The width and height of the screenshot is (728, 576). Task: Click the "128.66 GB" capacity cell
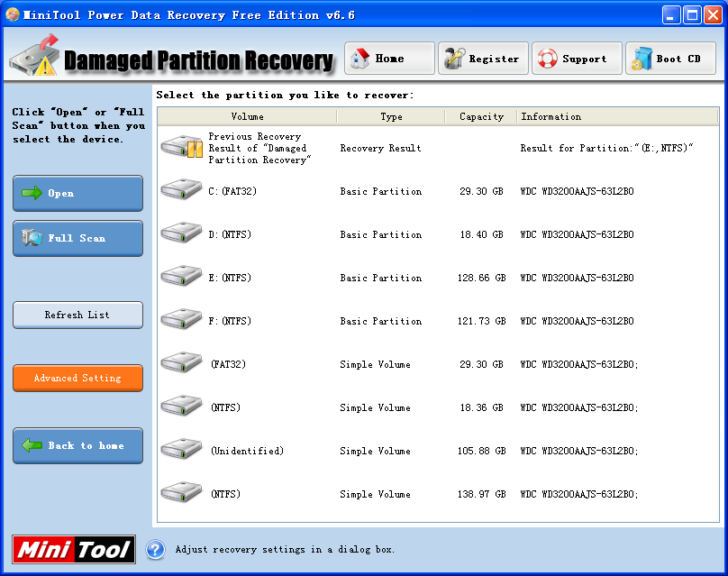481,278
